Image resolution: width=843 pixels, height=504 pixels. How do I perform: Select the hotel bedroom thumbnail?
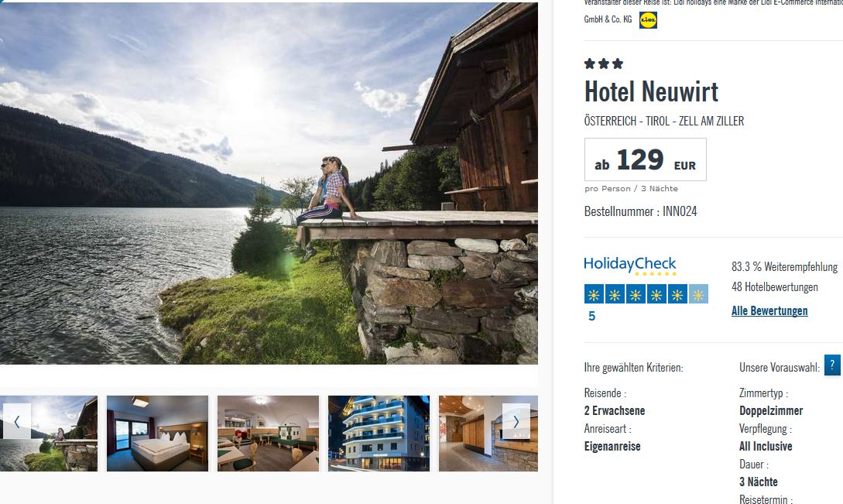point(157,434)
